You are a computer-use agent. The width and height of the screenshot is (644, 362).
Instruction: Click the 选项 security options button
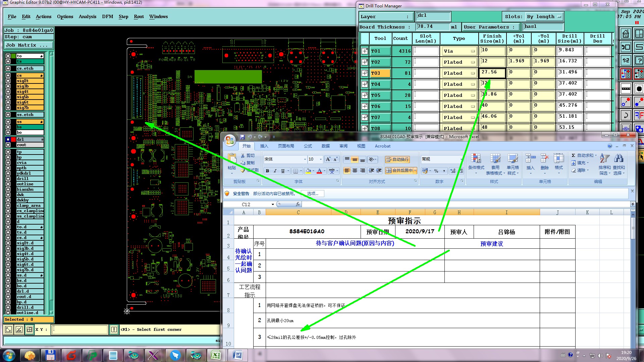(312, 194)
